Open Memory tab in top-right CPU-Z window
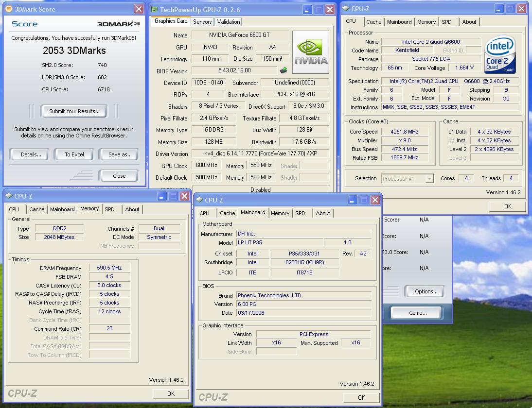Viewport: 532px width, 408px height. [426, 22]
